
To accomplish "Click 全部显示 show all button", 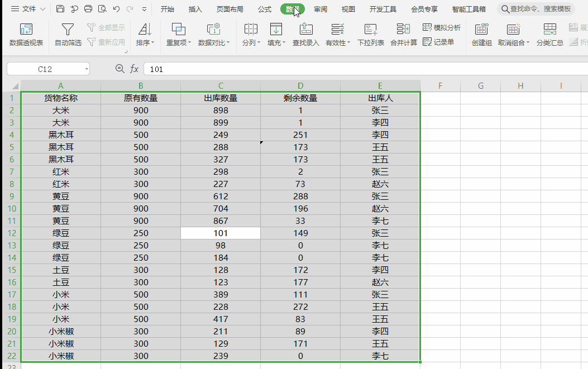I will click(106, 27).
